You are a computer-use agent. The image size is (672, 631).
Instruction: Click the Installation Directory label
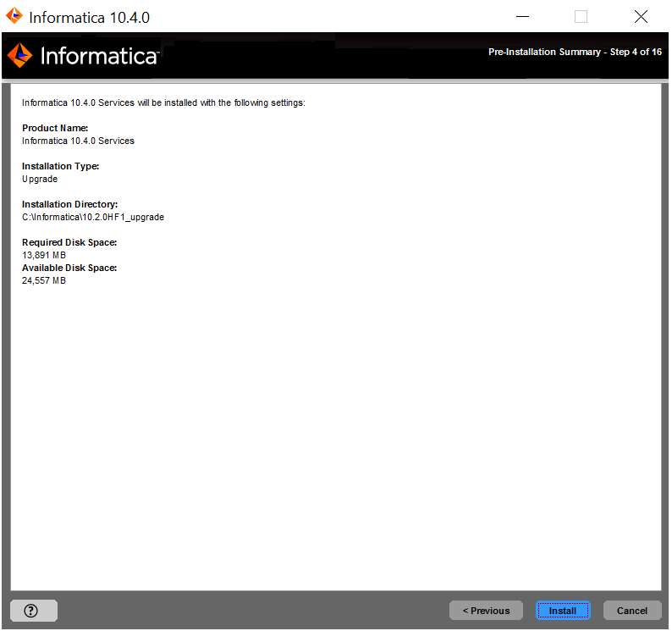(69, 204)
